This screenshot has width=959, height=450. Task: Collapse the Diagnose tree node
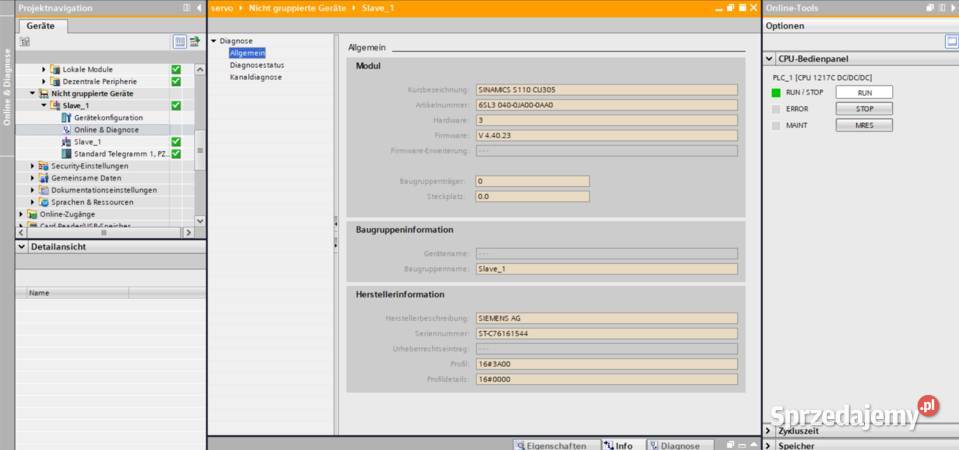tap(214, 41)
